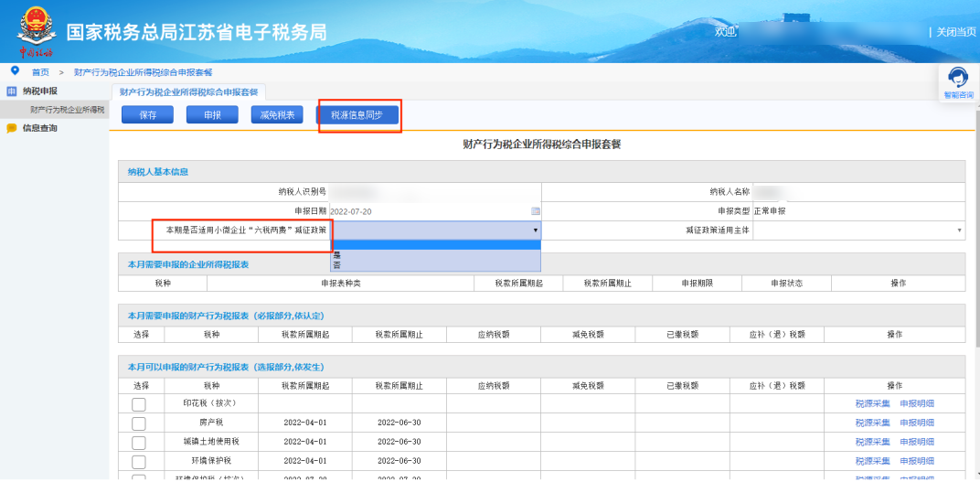Expand 纳税申报 in the left menu
This screenshot has height=482, width=980.
40,91
